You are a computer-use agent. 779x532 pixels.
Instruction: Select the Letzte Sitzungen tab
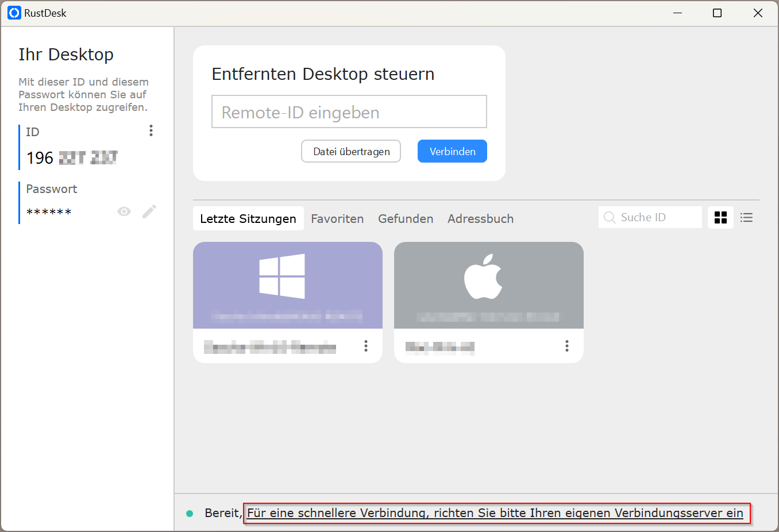[248, 218]
